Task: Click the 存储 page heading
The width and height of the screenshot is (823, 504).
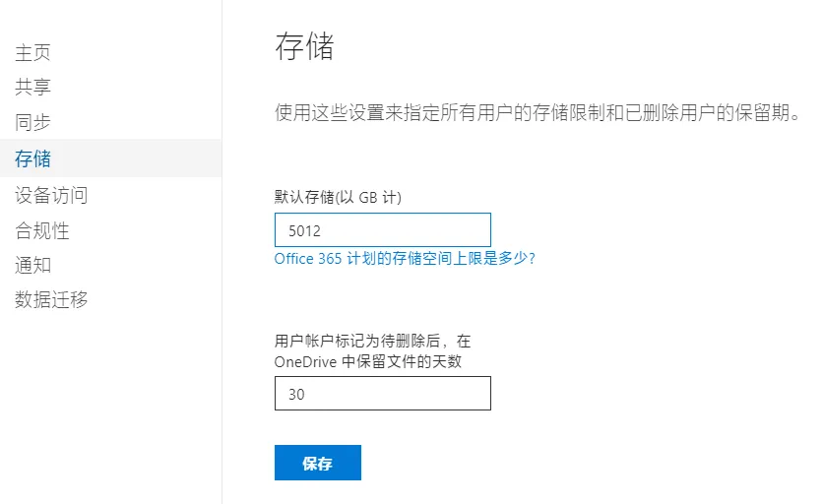Action: 304,47
